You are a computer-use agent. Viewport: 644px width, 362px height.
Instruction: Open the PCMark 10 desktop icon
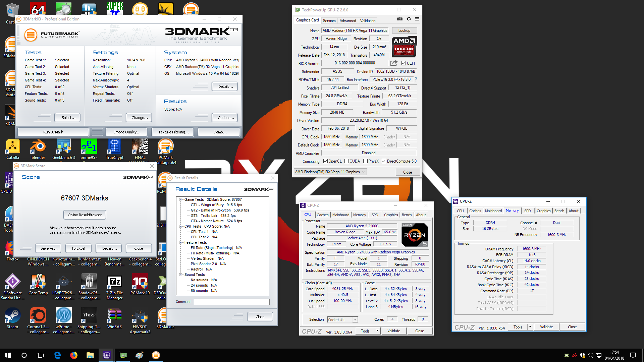coord(140,285)
